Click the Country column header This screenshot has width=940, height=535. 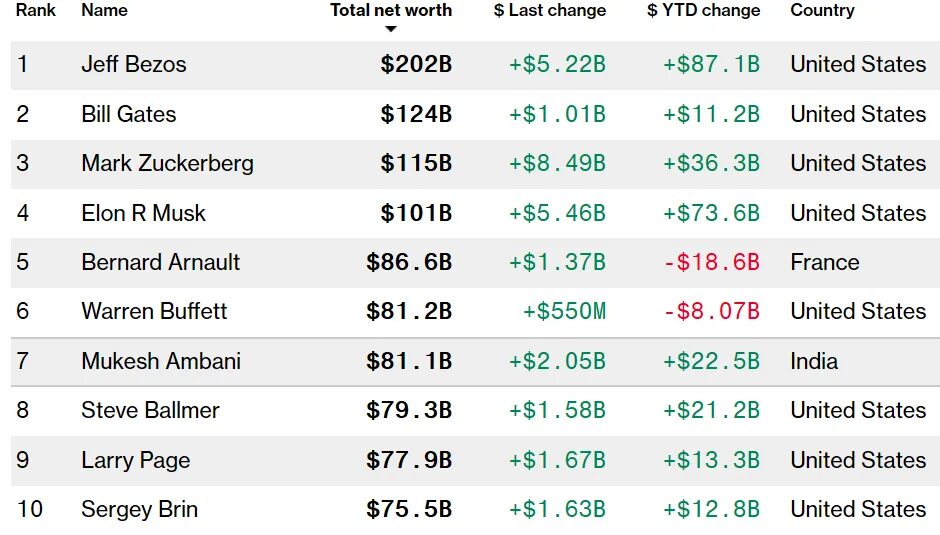coord(822,10)
